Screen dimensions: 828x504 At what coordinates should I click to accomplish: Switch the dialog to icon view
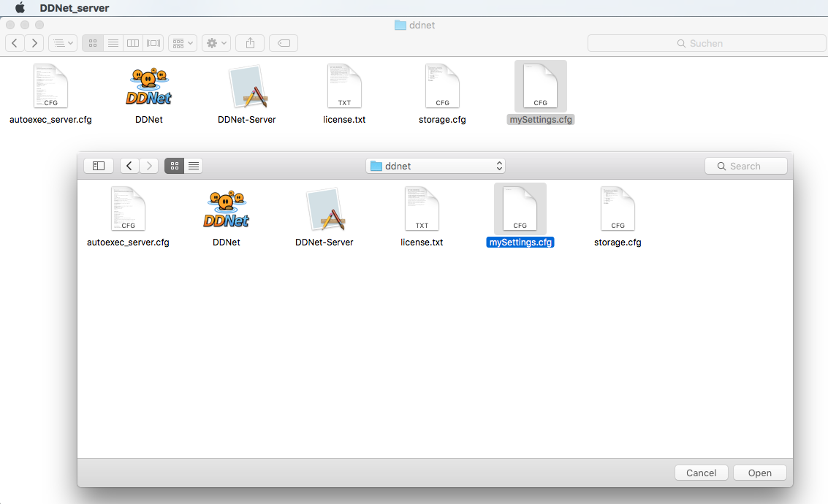pos(174,166)
